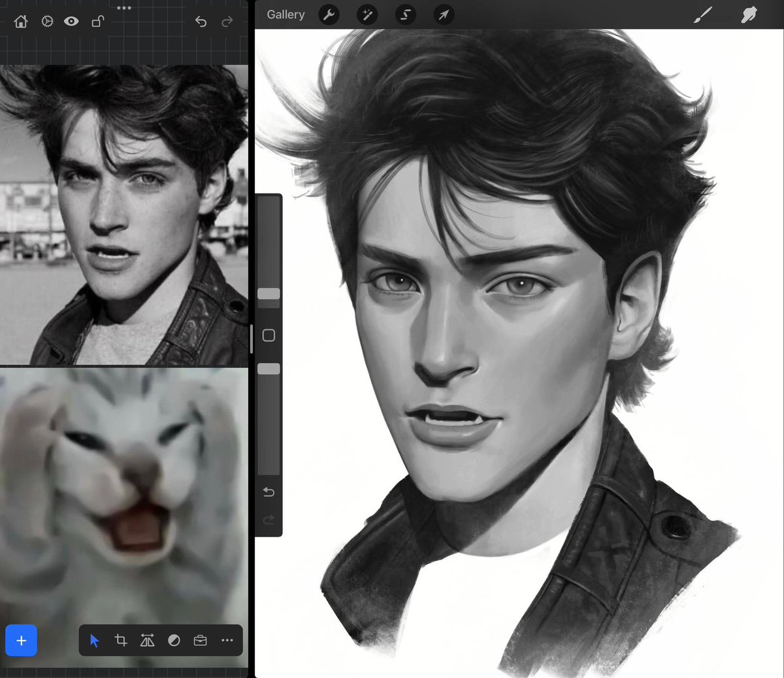Select the cat reference image
This screenshot has height=678, width=784.
point(124,517)
